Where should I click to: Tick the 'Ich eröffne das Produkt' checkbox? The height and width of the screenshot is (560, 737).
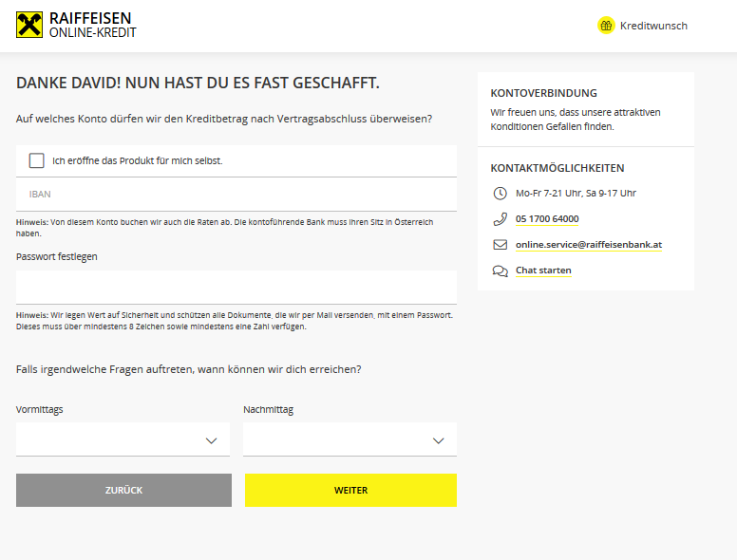click(37, 160)
